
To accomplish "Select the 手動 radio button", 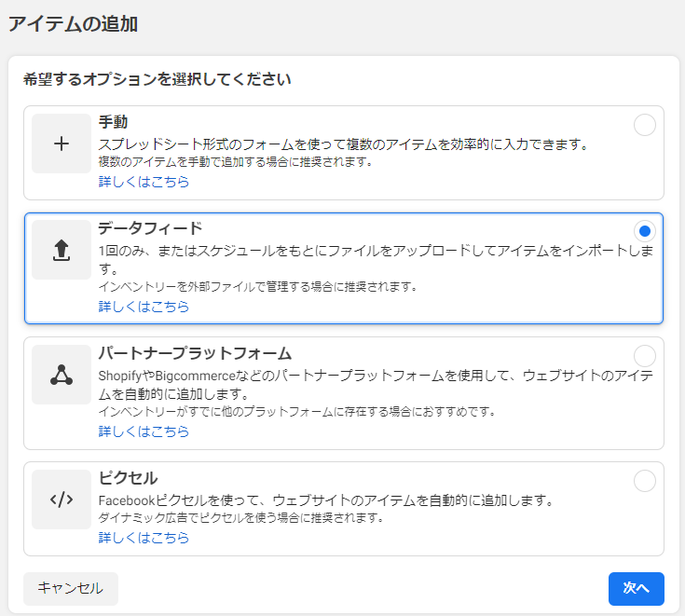I will 644,125.
